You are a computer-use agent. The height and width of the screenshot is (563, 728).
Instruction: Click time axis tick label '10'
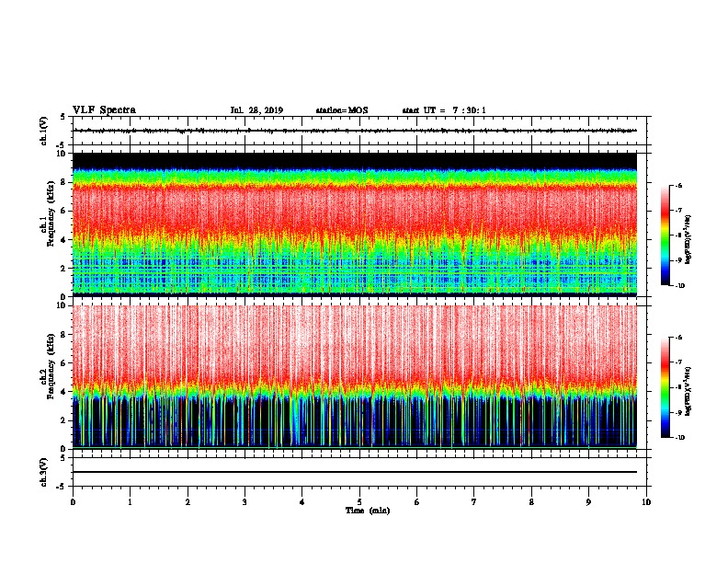646,502
